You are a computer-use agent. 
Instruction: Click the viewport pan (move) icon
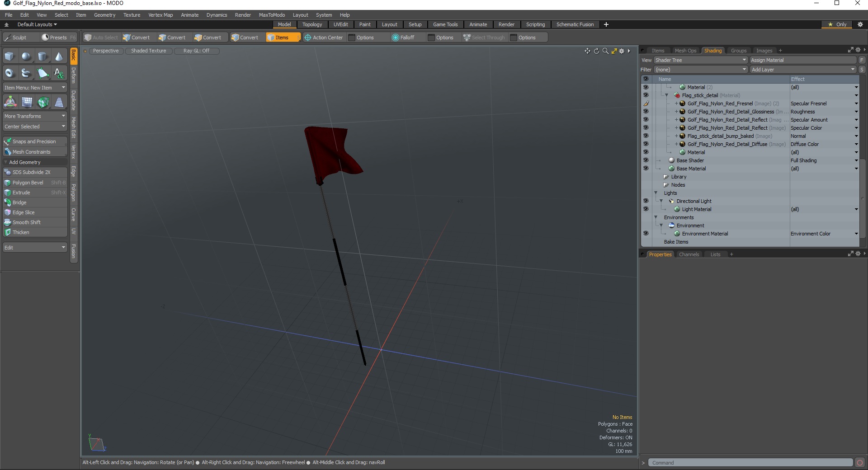tap(587, 51)
